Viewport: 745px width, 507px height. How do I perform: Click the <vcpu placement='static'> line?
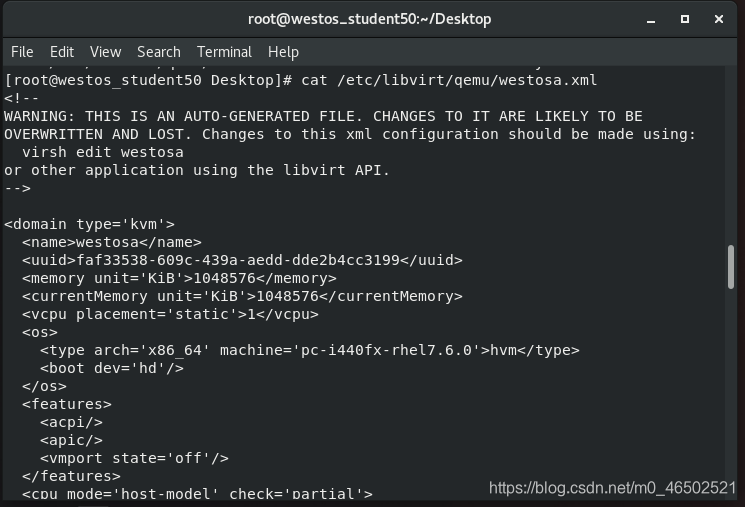pos(170,314)
